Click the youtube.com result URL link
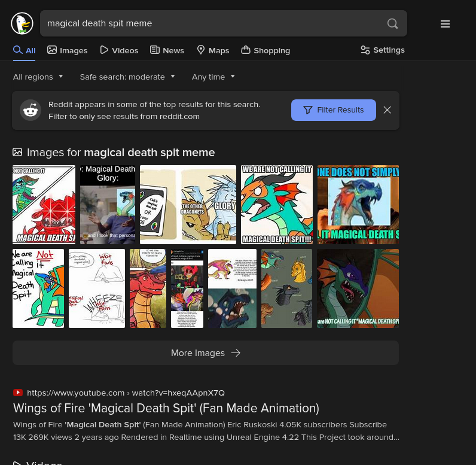This screenshot has height=465, width=476. click(126, 393)
